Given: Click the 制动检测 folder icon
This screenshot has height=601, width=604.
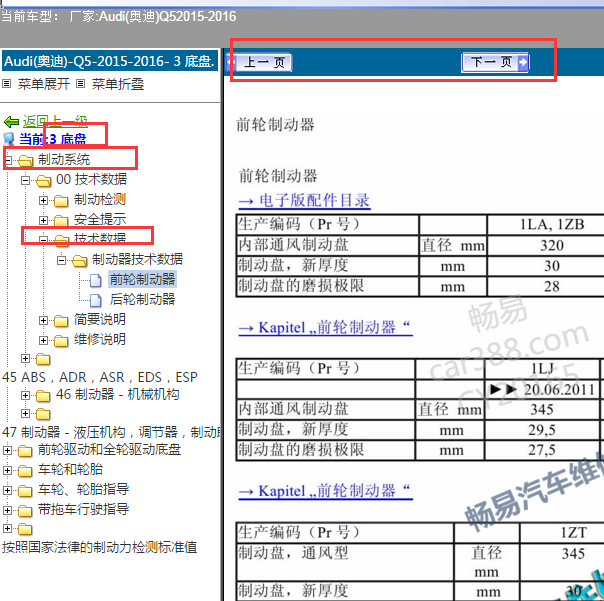Looking at the screenshot, I should [x=61, y=201].
